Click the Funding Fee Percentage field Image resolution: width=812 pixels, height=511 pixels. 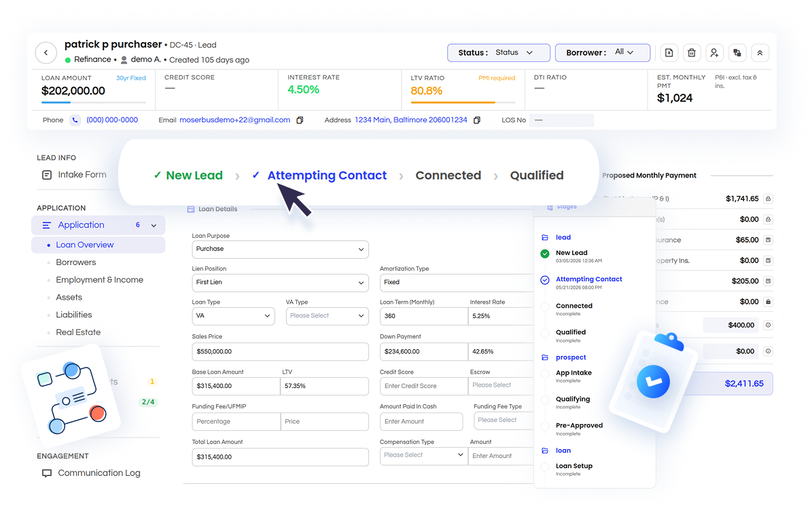(236, 422)
